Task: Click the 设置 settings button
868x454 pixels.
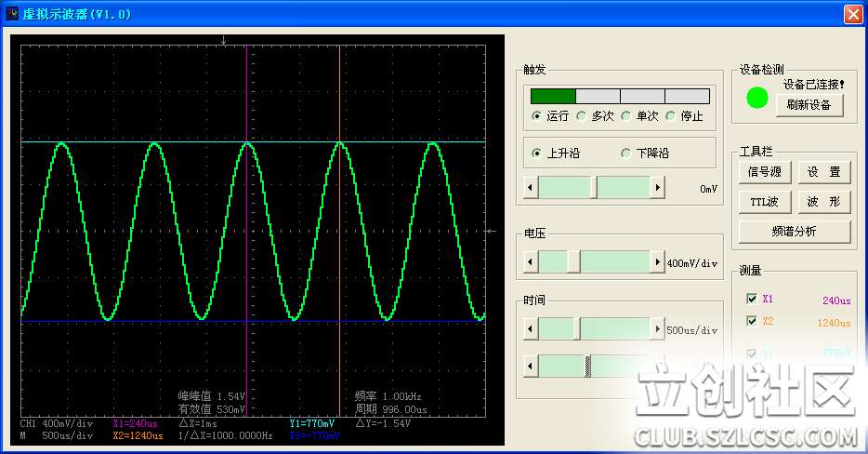Action: (823, 172)
